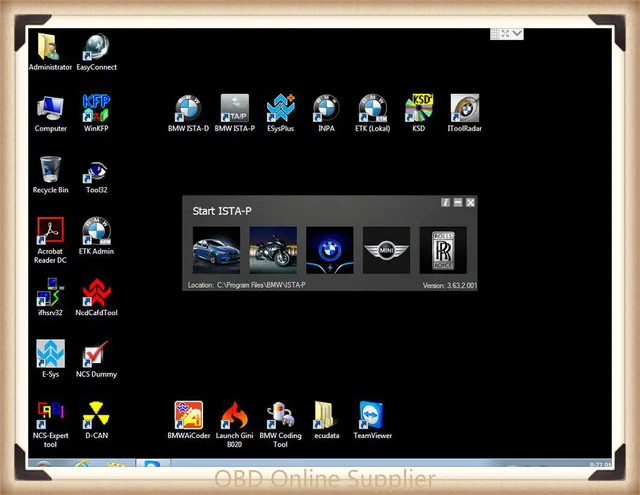Screen dimensions: 640x495
Task: Click the info button in ISTA-P launcher
Action: coord(445,202)
